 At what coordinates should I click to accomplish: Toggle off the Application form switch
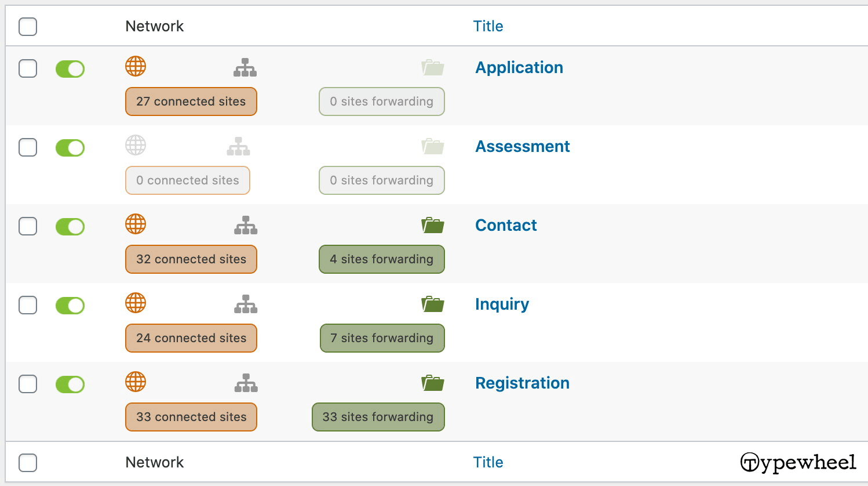point(70,69)
